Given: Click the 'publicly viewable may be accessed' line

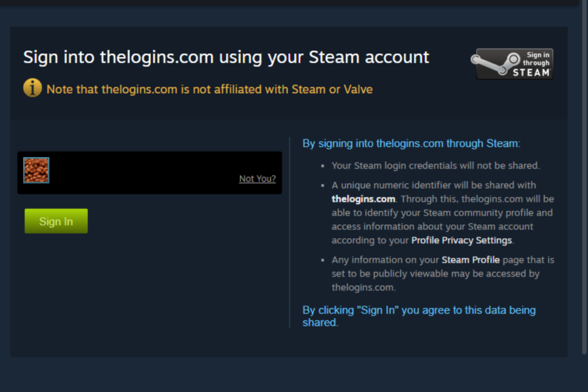Looking at the screenshot, I should pyautogui.click(x=435, y=274).
